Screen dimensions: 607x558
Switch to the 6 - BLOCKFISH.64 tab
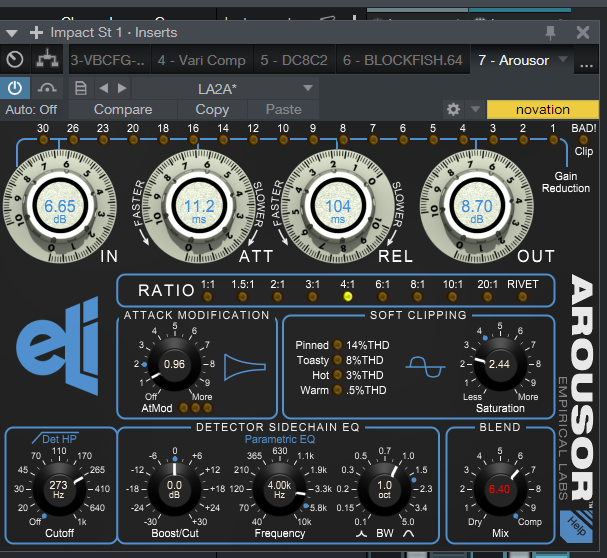403,60
